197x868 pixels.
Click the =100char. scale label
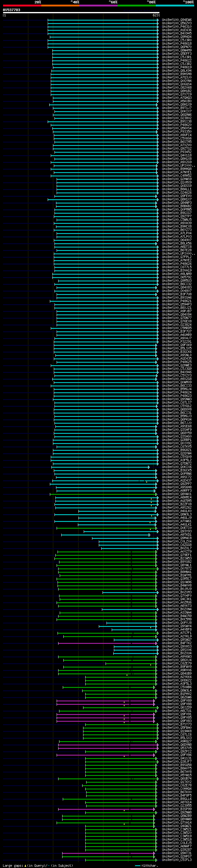coord(150,865)
